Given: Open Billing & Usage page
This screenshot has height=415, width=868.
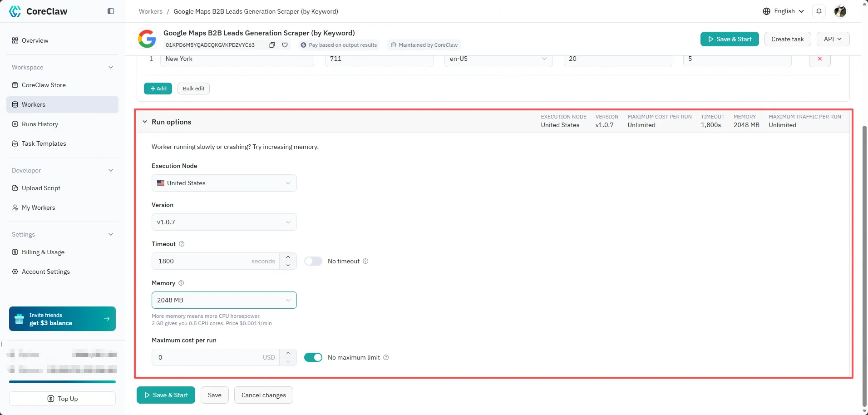Looking at the screenshot, I should coord(62,252).
